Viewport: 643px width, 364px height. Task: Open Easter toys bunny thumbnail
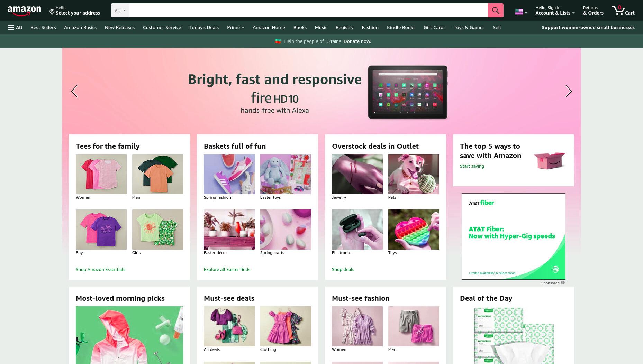(x=286, y=174)
